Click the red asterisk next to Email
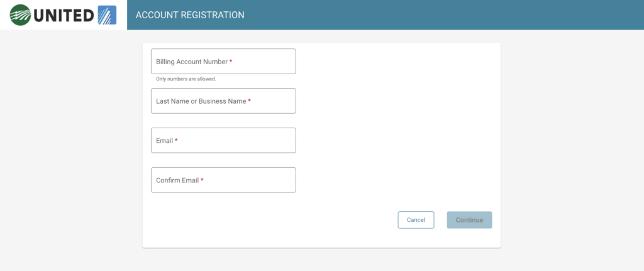 pos(176,140)
